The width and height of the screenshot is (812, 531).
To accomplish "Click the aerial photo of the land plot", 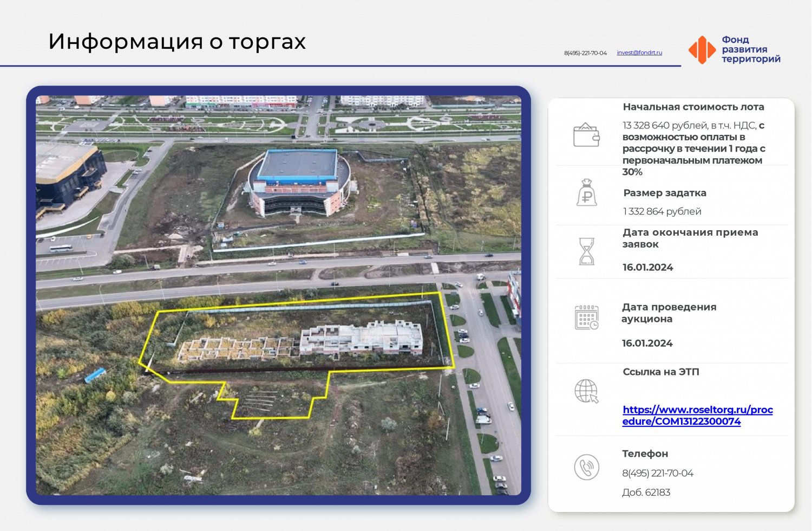I will (x=279, y=295).
